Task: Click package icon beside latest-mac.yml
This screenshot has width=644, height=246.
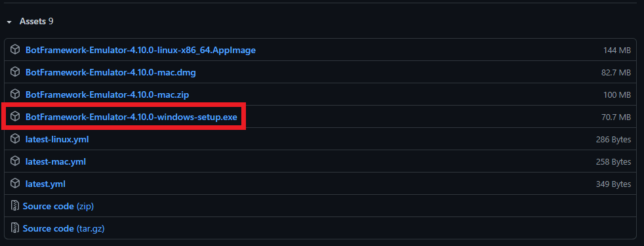Action: (15, 161)
